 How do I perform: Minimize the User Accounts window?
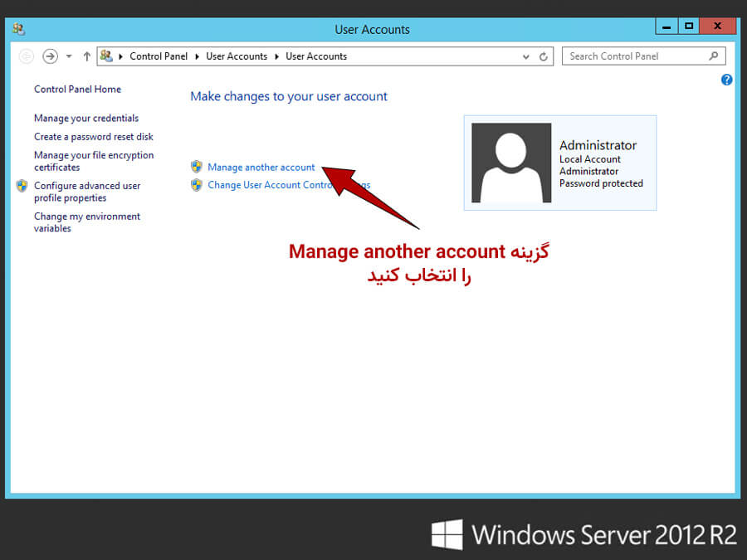coord(666,27)
